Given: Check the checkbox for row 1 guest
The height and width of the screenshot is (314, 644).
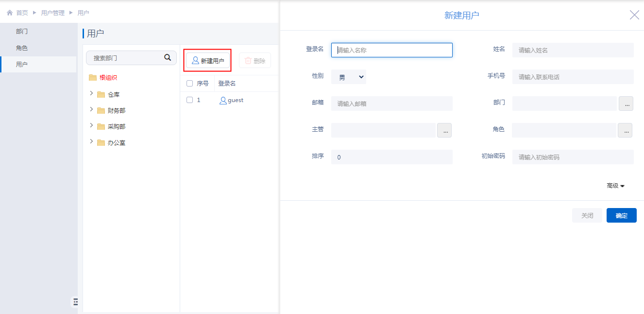Looking at the screenshot, I should pos(190,100).
